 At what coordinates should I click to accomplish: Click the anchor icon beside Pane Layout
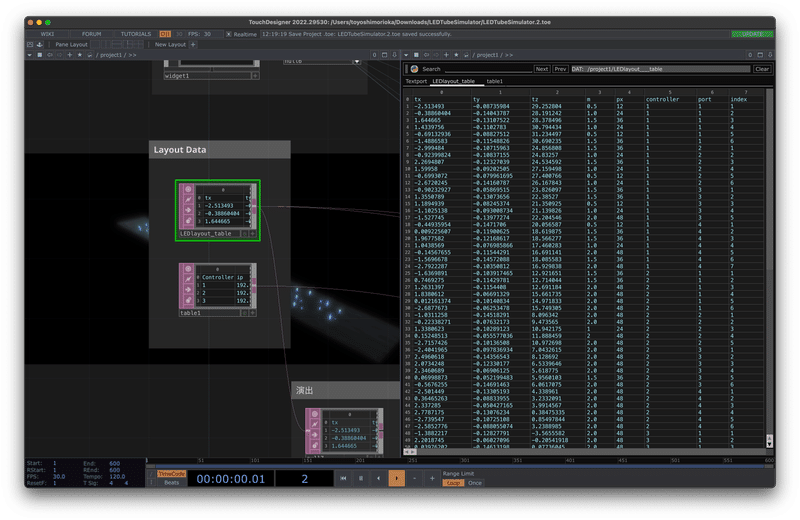[40, 44]
